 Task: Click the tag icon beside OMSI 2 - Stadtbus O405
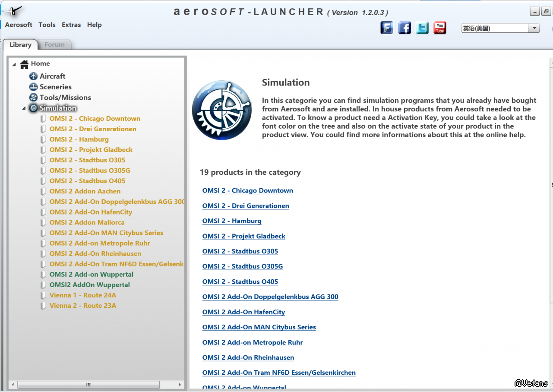tap(43, 181)
